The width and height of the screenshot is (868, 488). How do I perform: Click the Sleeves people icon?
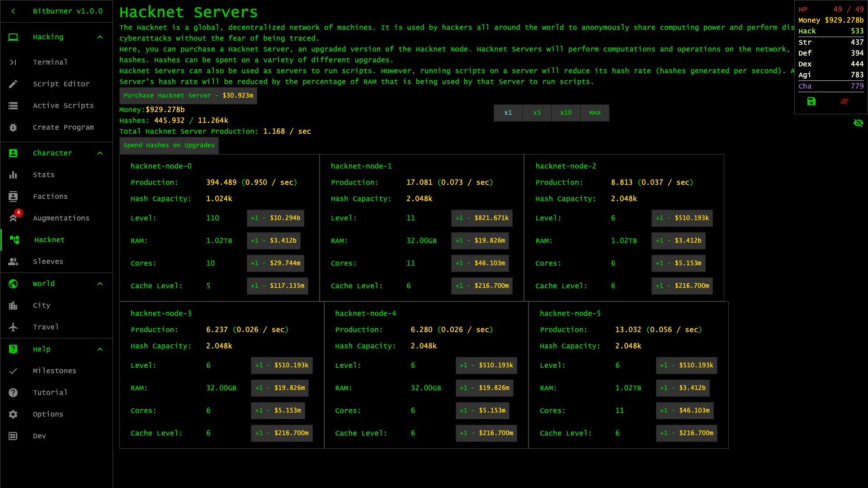[13, 262]
